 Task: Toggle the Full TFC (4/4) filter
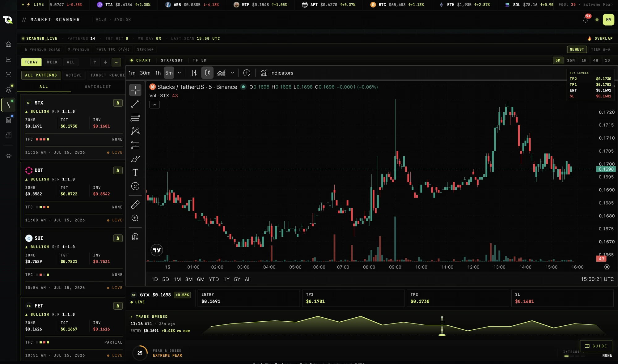pyautogui.click(x=113, y=49)
